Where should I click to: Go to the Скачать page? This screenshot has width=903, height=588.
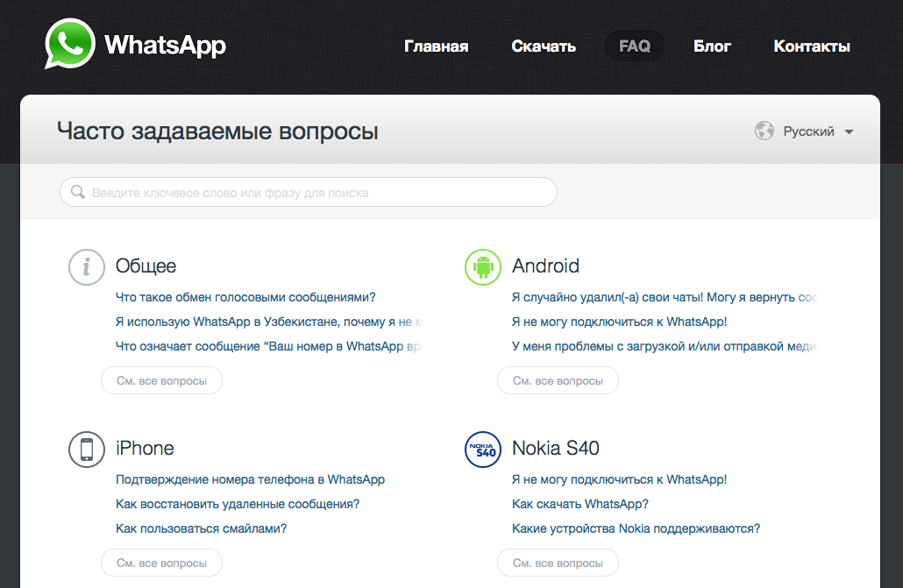544,46
